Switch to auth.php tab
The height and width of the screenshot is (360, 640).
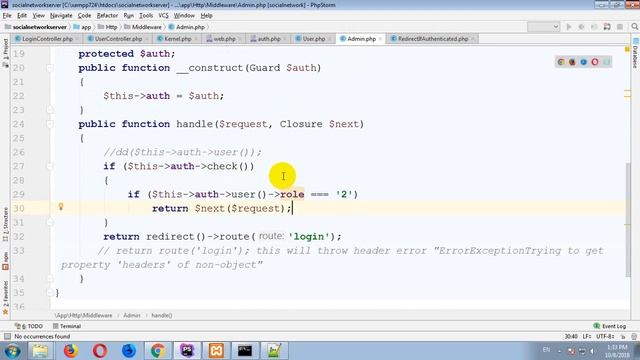pyautogui.click(x=269, y=39)
